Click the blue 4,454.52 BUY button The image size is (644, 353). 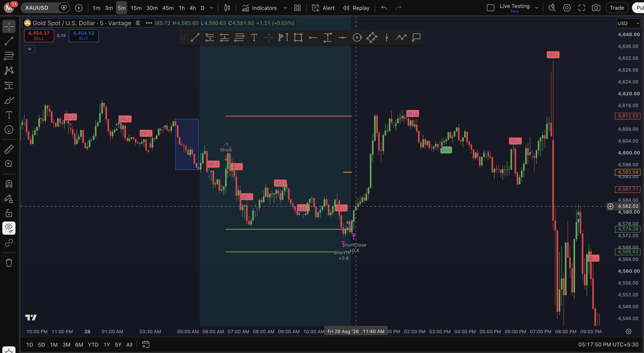[84, 36]
